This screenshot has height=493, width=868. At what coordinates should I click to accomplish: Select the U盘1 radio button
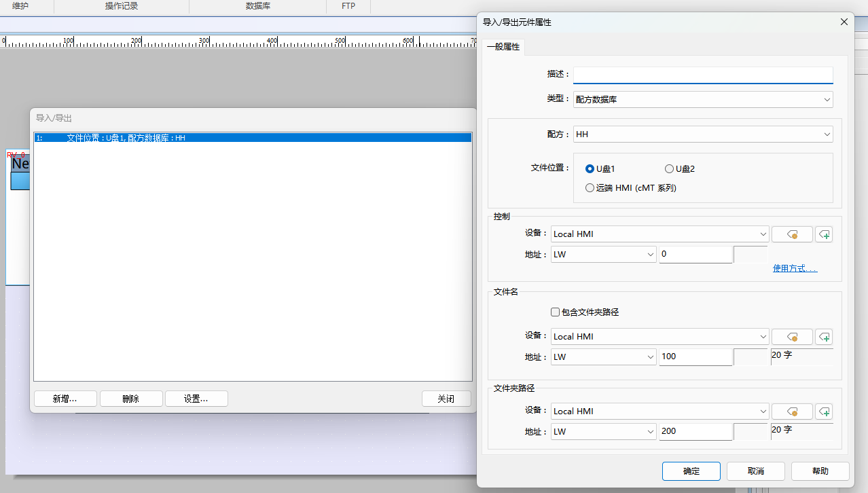pyautogui.click(x=590, y=169)
